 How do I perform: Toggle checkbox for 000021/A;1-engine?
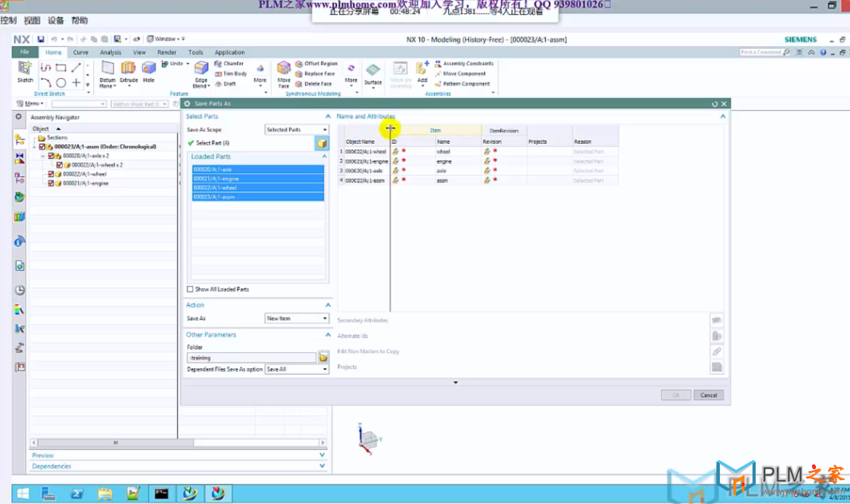(x=51, y=183)
